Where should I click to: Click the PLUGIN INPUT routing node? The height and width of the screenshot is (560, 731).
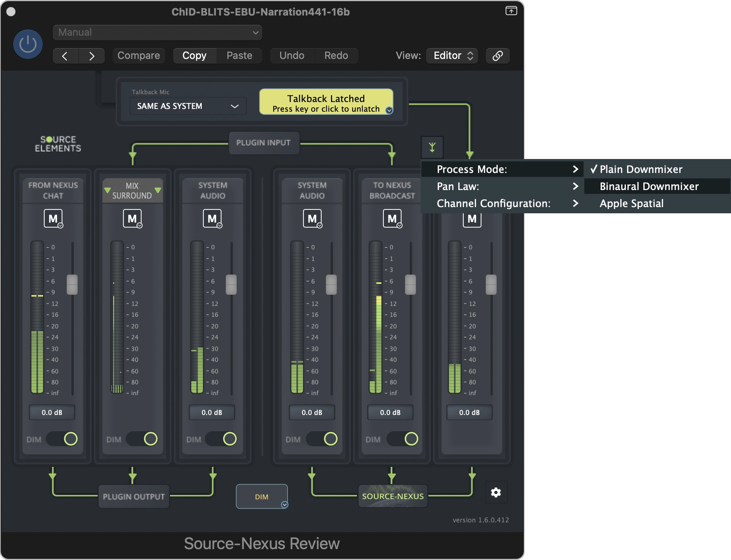pyautogui.click(x=263, y=143)
